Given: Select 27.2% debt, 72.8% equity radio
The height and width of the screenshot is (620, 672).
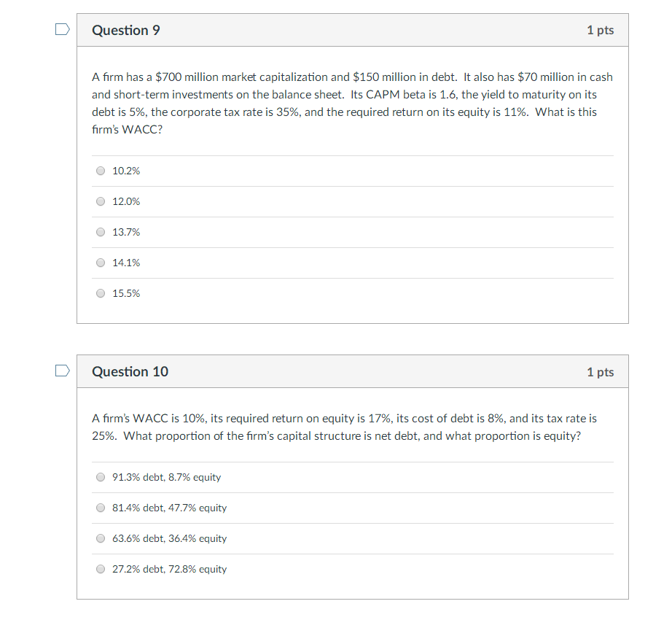Looking at the screenshot, I should coord(101,569).
